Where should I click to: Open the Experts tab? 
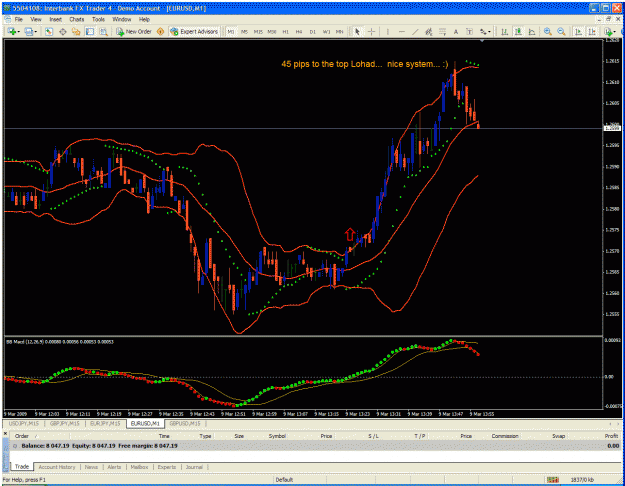pyautogui.click(x=167, y=467)
